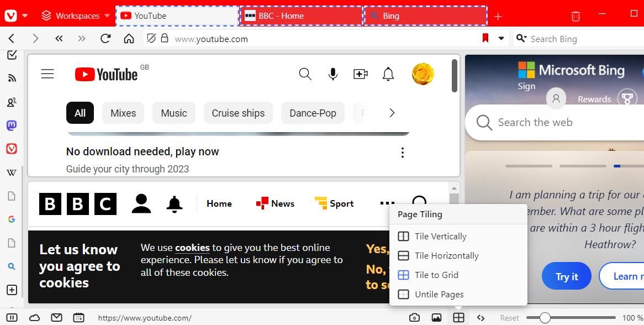Open the BBC News link

[x=275, y=203]
